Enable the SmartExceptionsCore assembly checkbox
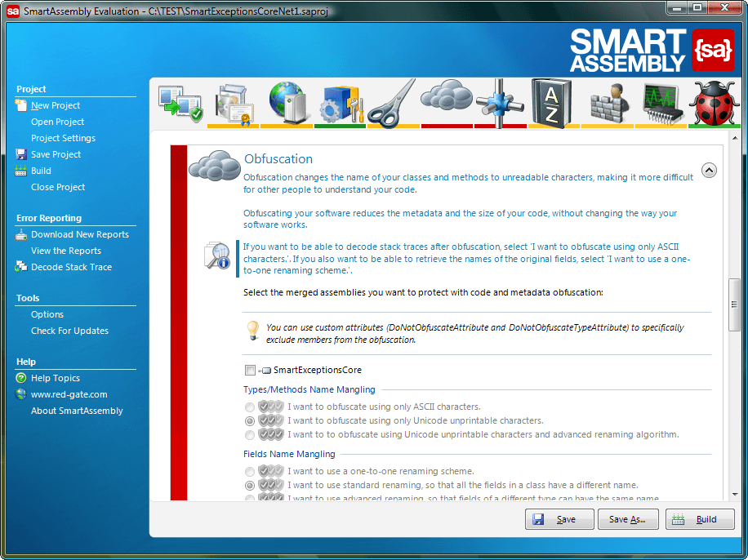748x560 pixels. pyautogui.click(x=250, y=370)
